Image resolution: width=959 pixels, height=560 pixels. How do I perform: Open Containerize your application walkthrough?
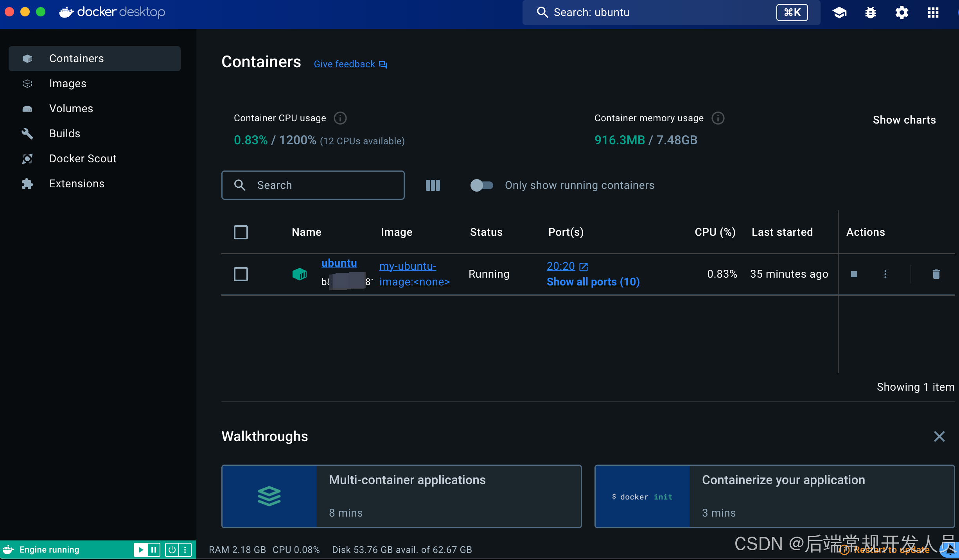pos(775,497)
